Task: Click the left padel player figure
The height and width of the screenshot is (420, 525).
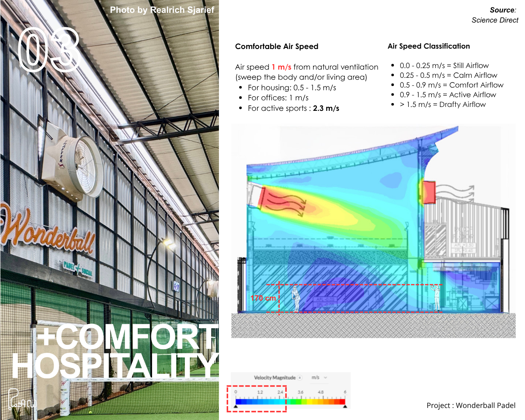Action: point(296,298)
